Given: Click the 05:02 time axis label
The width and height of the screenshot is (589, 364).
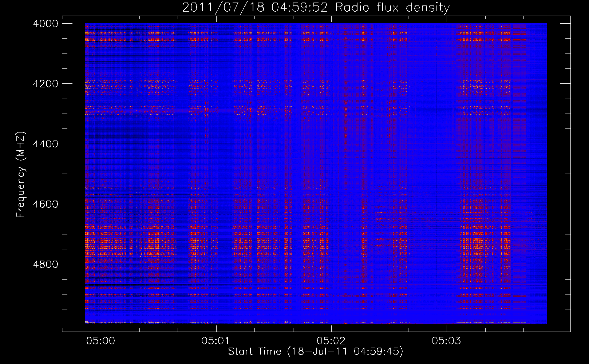Looking at the screenshot, I should (x=331, y=341).
